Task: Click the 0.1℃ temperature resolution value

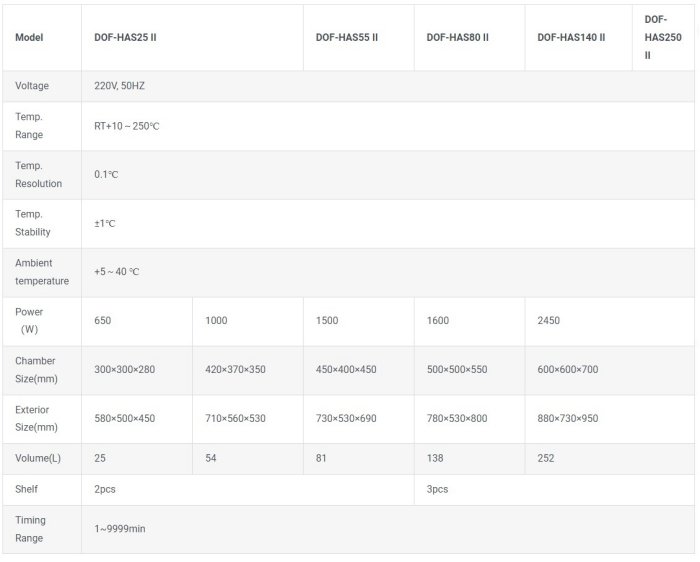Action: click(x=106, y=174)
